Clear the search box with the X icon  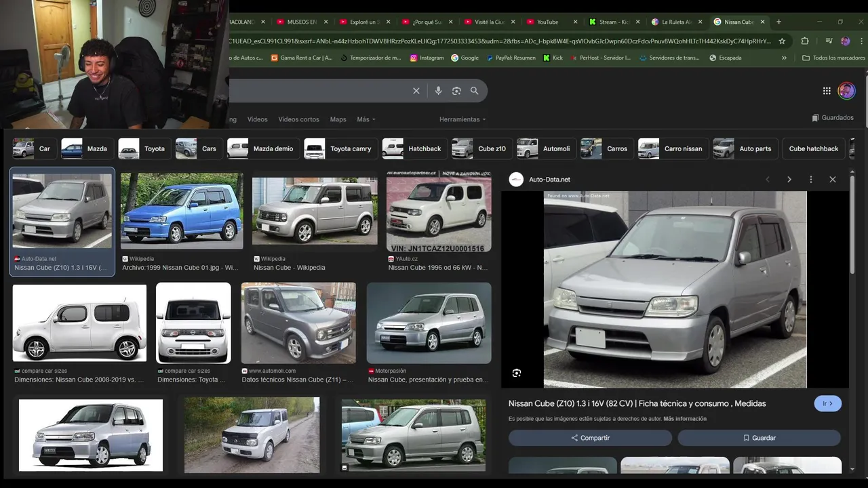click(416, 91)
